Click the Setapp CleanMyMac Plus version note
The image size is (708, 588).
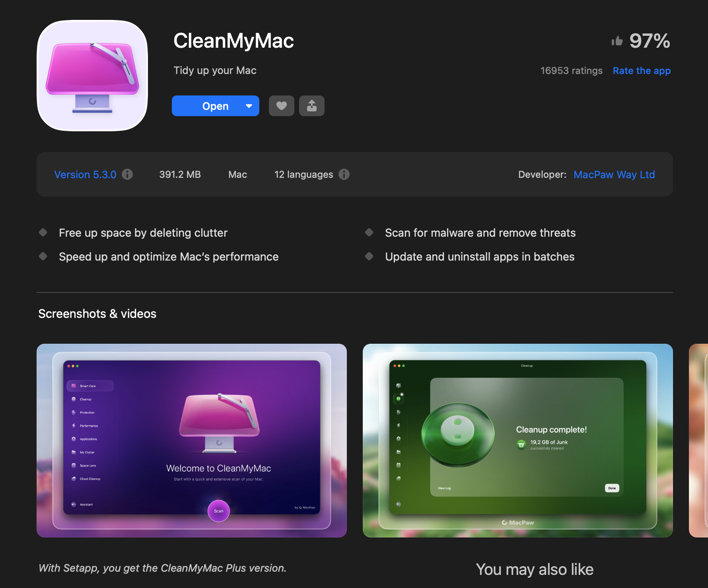[x=162, y=568]
